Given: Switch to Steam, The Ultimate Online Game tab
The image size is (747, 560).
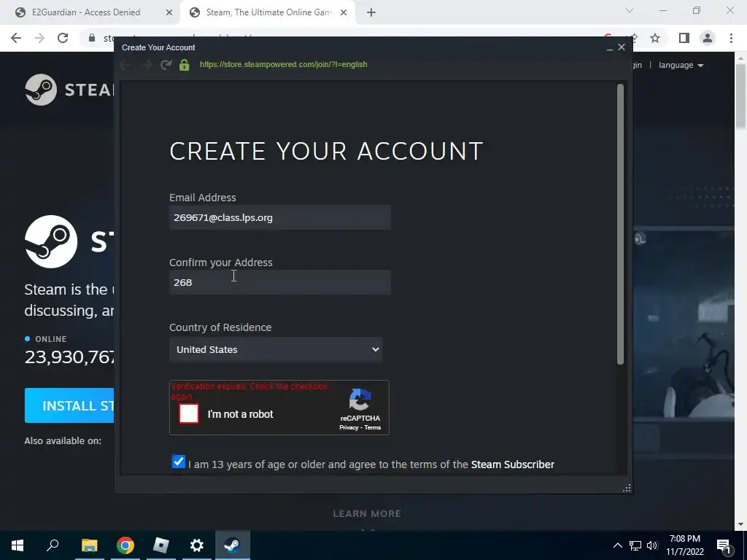Looking at the screenshot, I should [x=267, y=12].
